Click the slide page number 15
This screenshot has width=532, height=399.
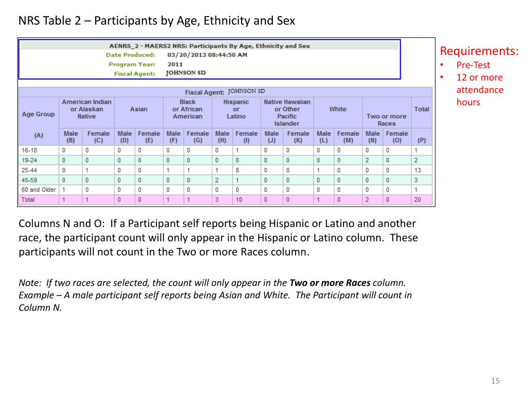[495, 381]
